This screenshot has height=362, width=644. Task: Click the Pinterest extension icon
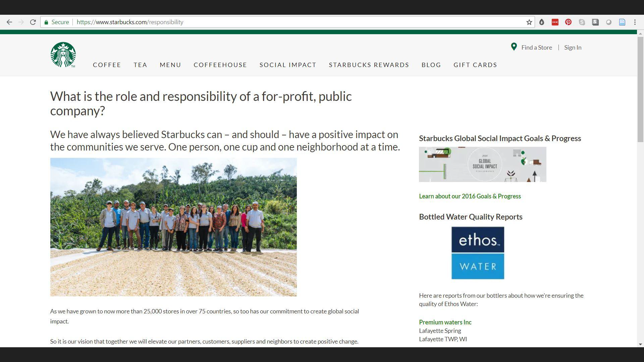tap(568, 22)
